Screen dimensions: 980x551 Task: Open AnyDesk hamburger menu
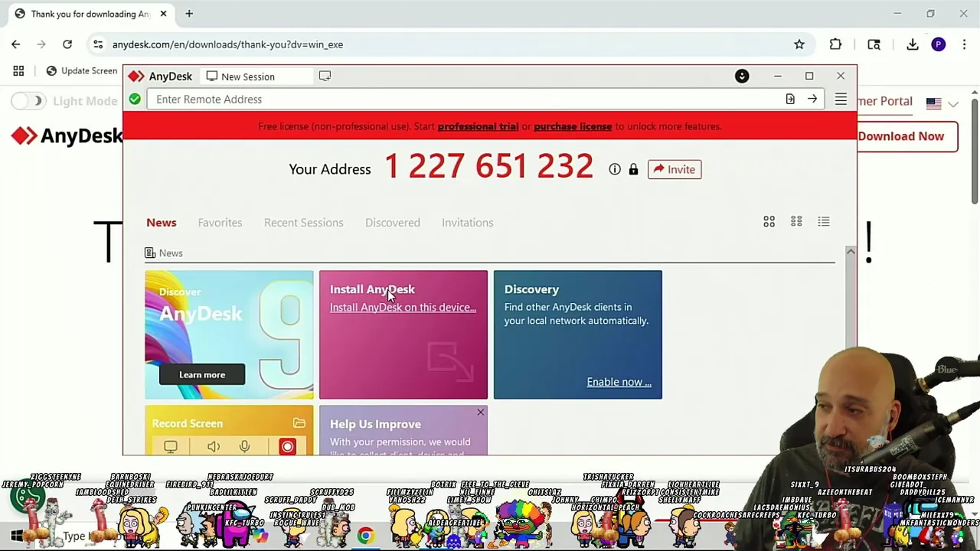841,99
